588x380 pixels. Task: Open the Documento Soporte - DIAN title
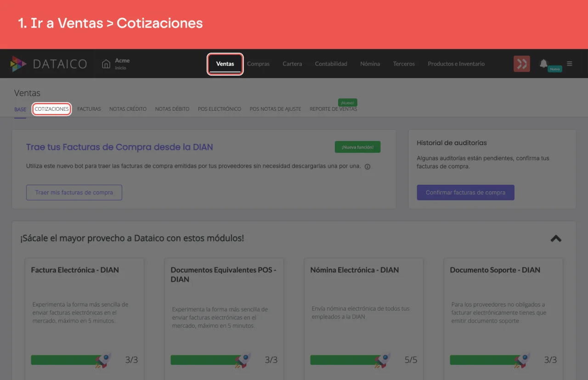[495, 270]
